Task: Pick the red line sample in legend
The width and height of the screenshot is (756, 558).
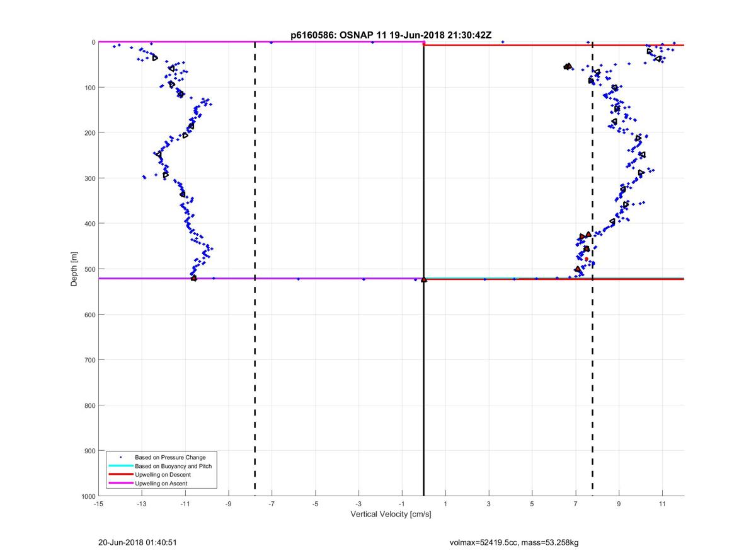Action: point(121,475)
